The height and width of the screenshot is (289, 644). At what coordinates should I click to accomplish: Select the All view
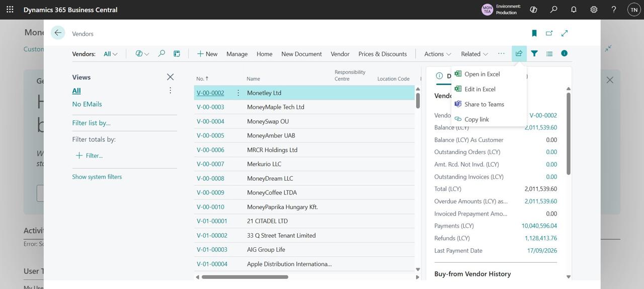coord(76,91)
